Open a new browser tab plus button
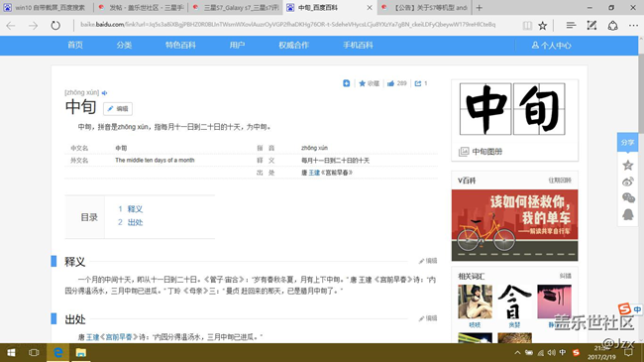 [479, 7]
